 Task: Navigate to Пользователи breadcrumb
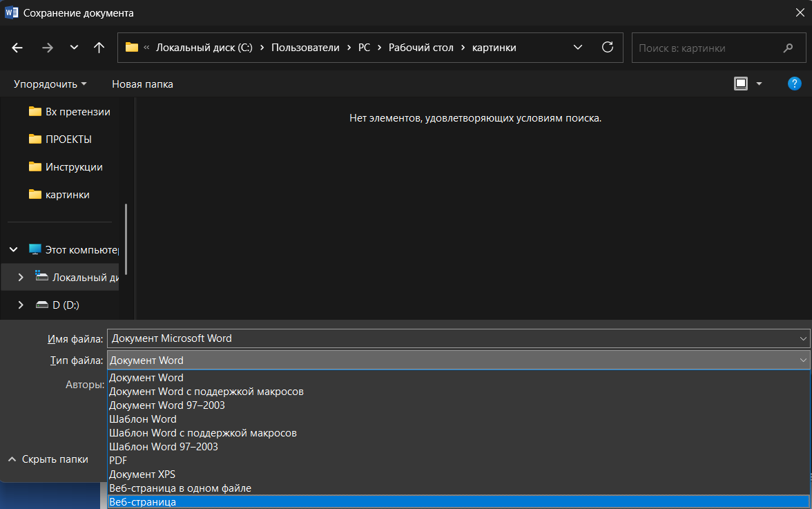pos(305,48)
